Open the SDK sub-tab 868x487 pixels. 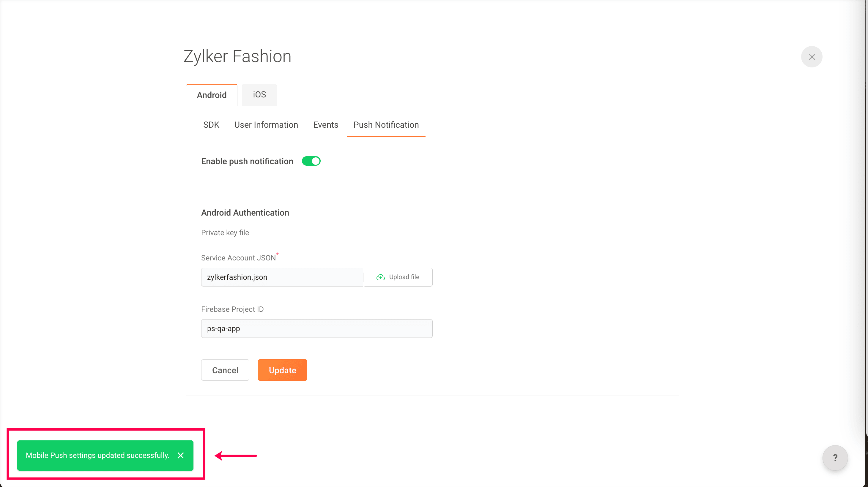(211, 125)
